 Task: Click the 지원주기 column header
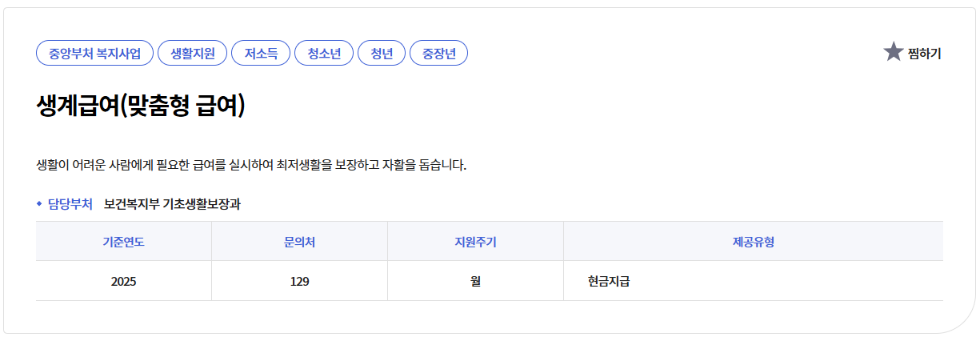(x=475, y=242)
